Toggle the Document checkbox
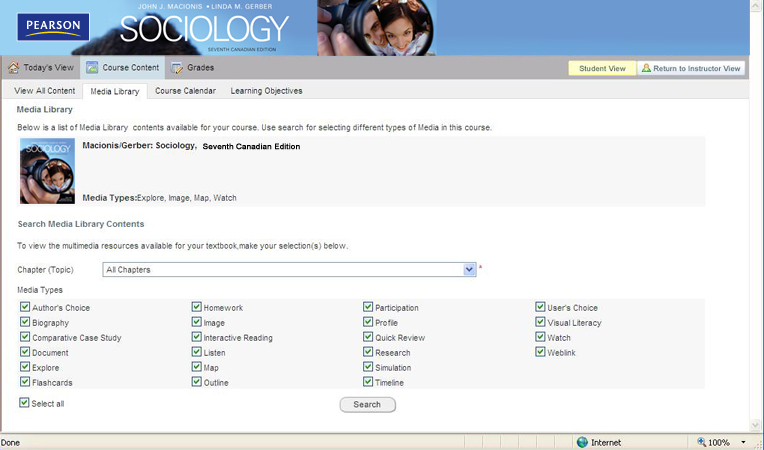The image size is (764, 450). [25, 352]
